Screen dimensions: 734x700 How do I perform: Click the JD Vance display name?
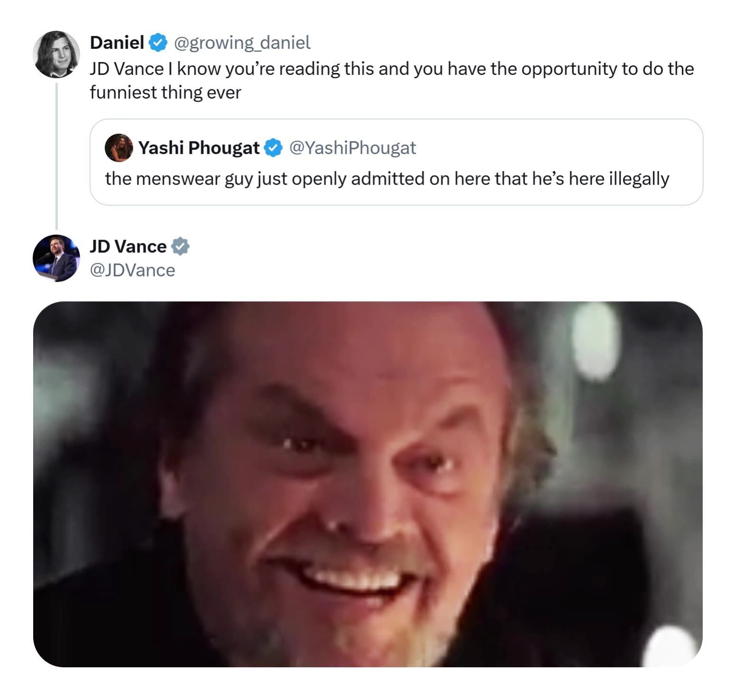tap(128, 247)
